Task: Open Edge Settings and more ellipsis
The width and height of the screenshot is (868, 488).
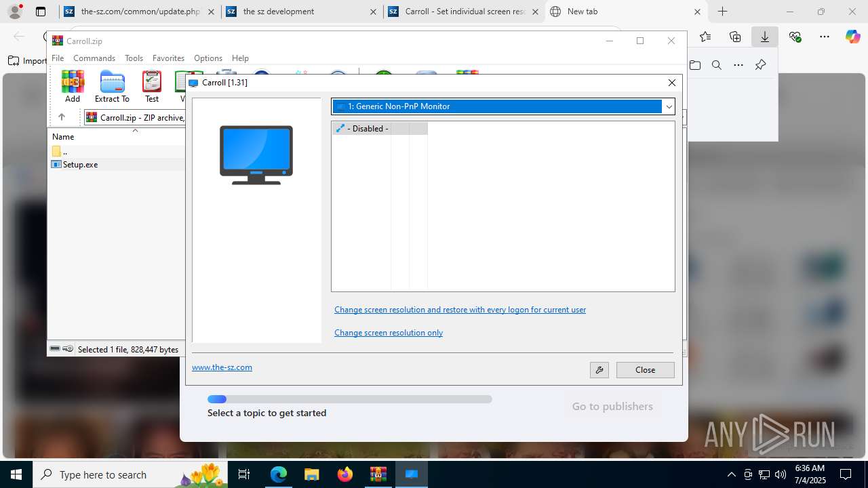Action: pyautogui.click(x=825, y=37)
